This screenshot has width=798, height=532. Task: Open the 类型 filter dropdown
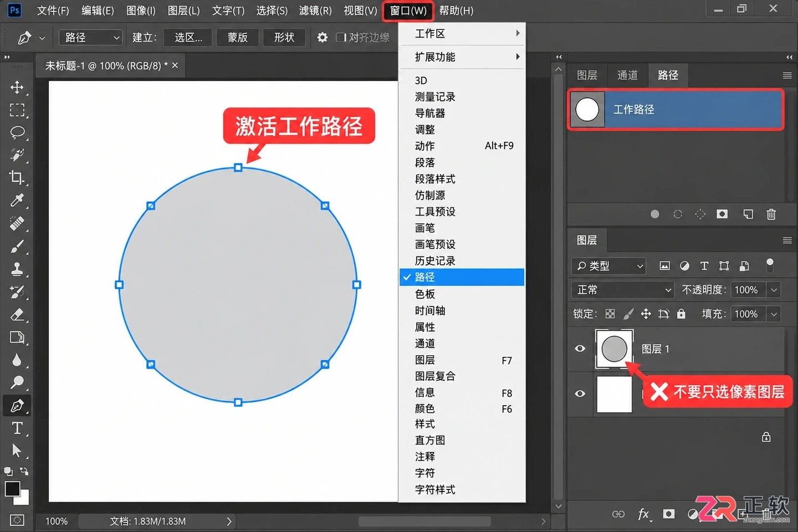point(609,266)
